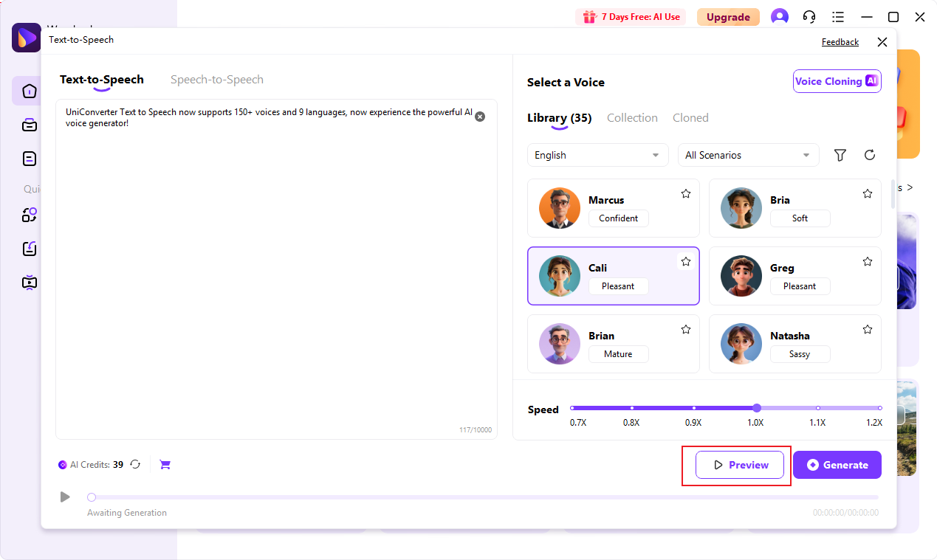
Task: Select the Greg voice avatar
Action: click(741, 276)
